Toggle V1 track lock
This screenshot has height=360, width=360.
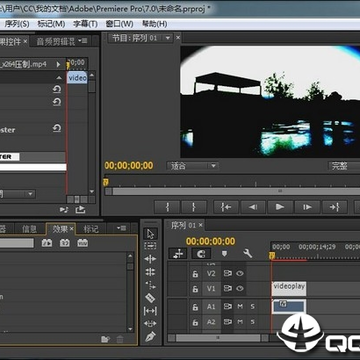click(x=195, y=289)
